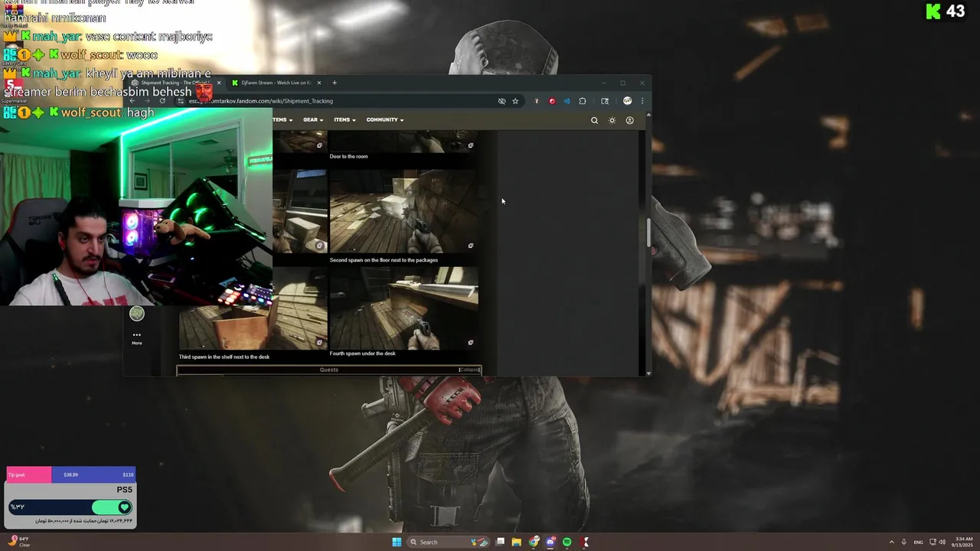Open the More sidebar menu
980x551 pixels.
click(x=136, y=337)
